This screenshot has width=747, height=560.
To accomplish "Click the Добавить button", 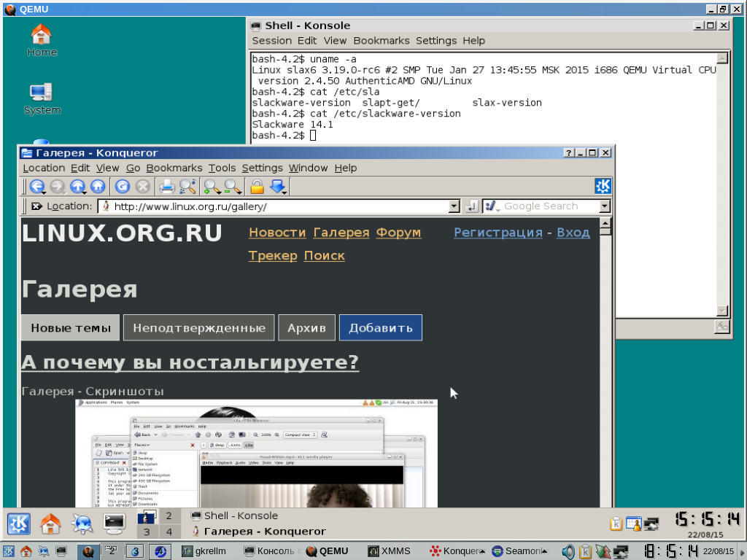I will [x=381, y=327].
